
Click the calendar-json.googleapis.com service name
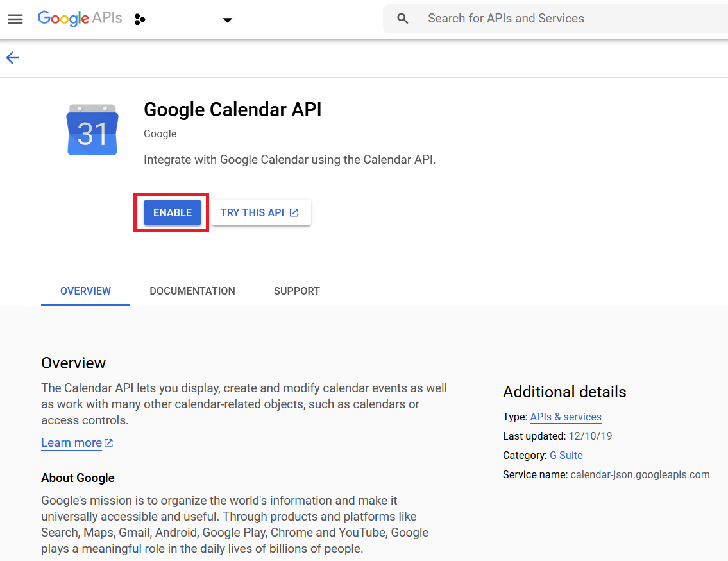639,475
